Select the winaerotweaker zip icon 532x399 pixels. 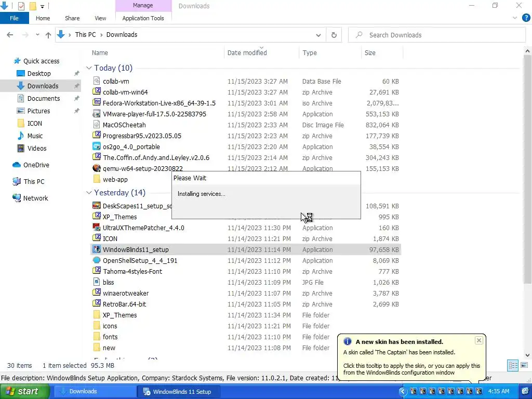coord(97,293)
